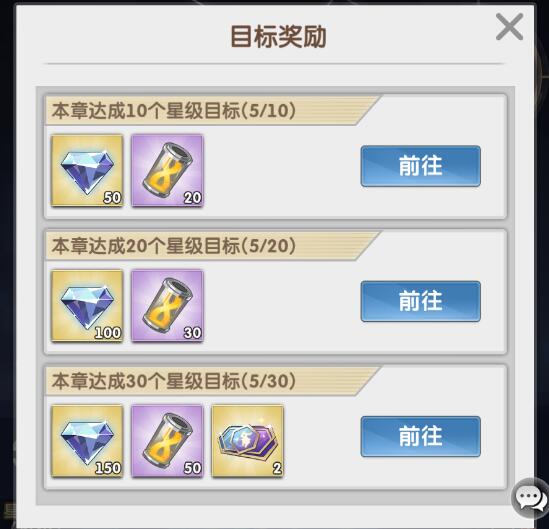Click 前往 for the 10-star goal
The width and height of the screenshot is (549, 529).
click(421, 166)
